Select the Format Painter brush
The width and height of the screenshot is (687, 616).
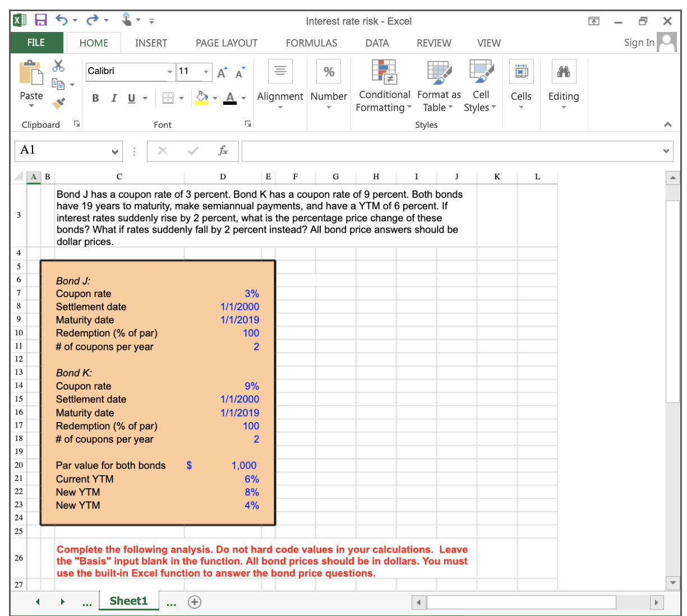tap(58, 103)
